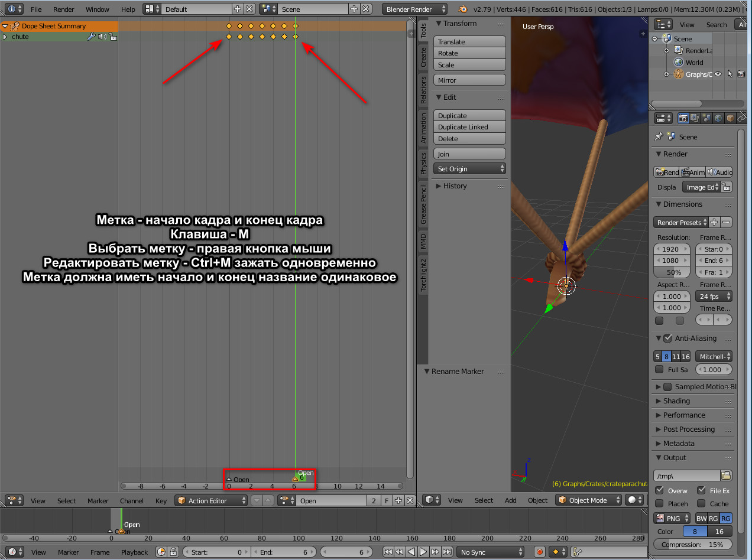
Task: Open the No Sync dropdown
Action: point(490,552)
